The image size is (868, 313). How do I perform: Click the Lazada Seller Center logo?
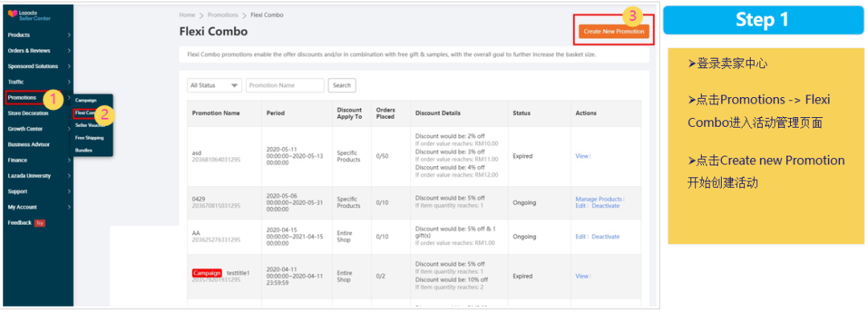click(x=30, y=15)
